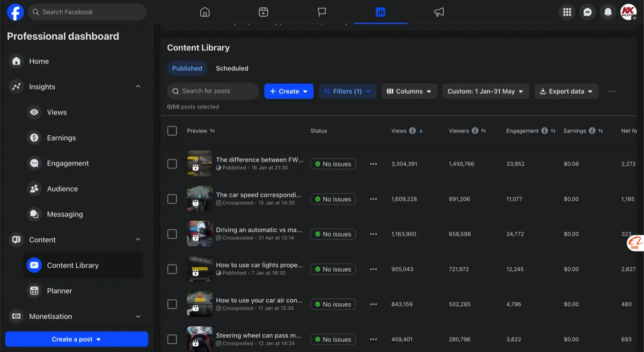Screen dimensions: 644x352
Task: Open the Create a post button
Action: point(77,339)
